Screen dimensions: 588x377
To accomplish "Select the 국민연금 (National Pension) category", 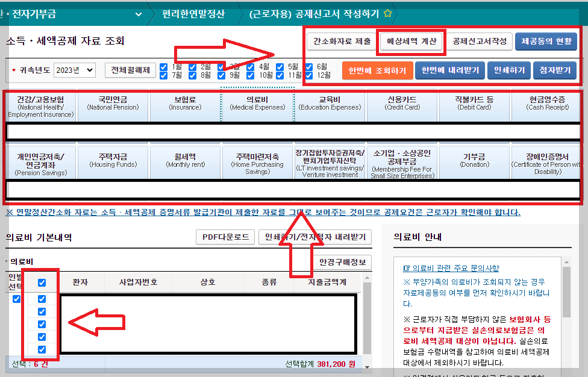I will [x=113, y=105].
